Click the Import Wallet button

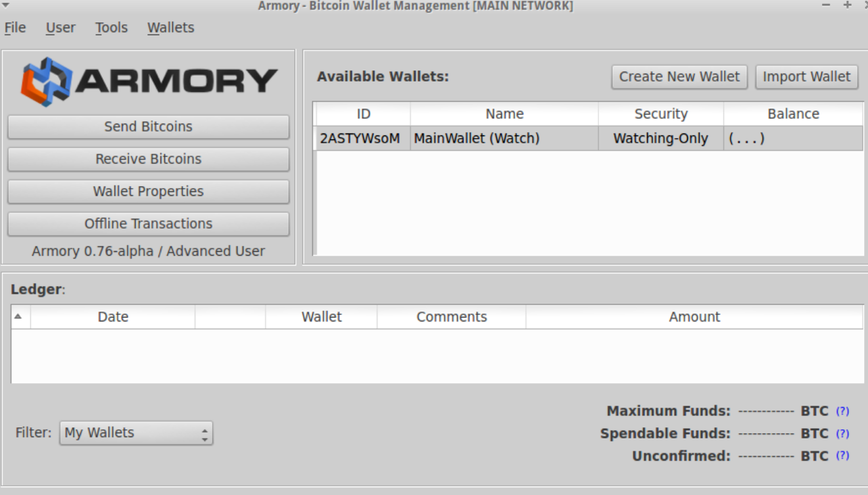coord(806,76)
